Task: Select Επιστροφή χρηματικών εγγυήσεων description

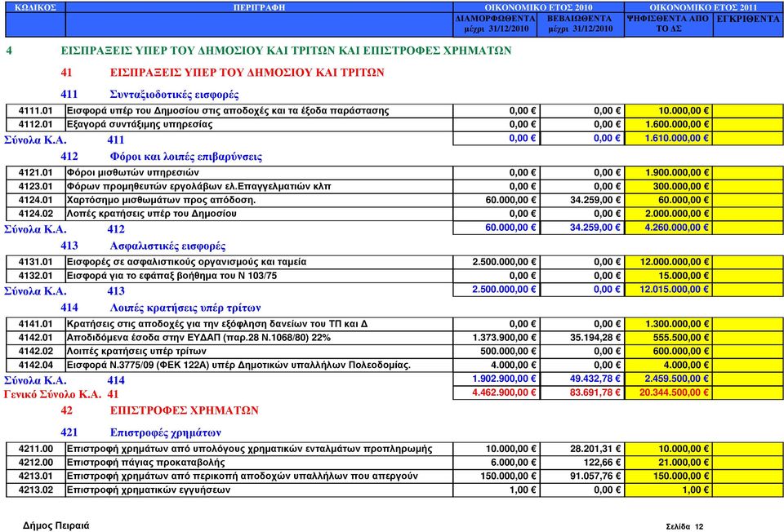Action: tap(149, 490)
